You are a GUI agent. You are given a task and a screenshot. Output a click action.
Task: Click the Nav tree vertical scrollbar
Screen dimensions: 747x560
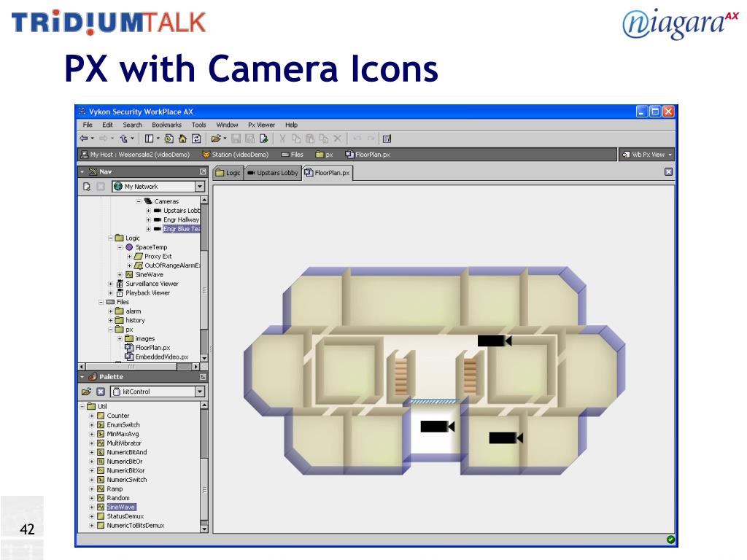[x=204, y=279]
